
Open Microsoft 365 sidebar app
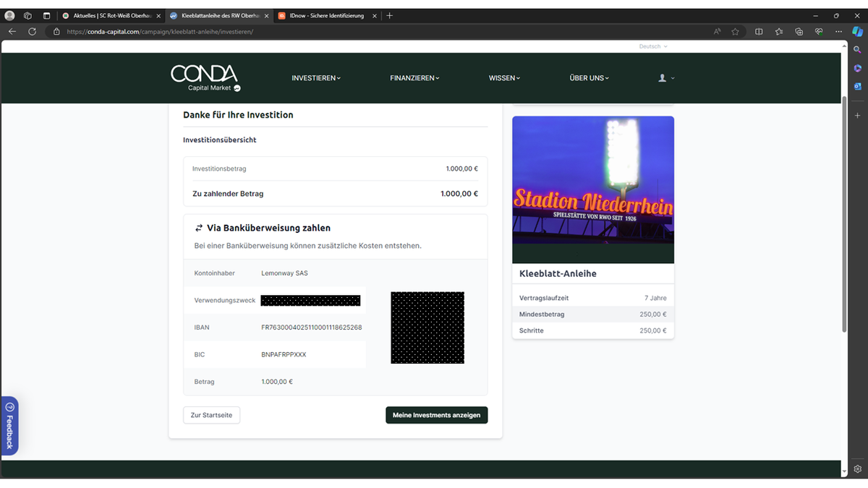pos(858,68)
